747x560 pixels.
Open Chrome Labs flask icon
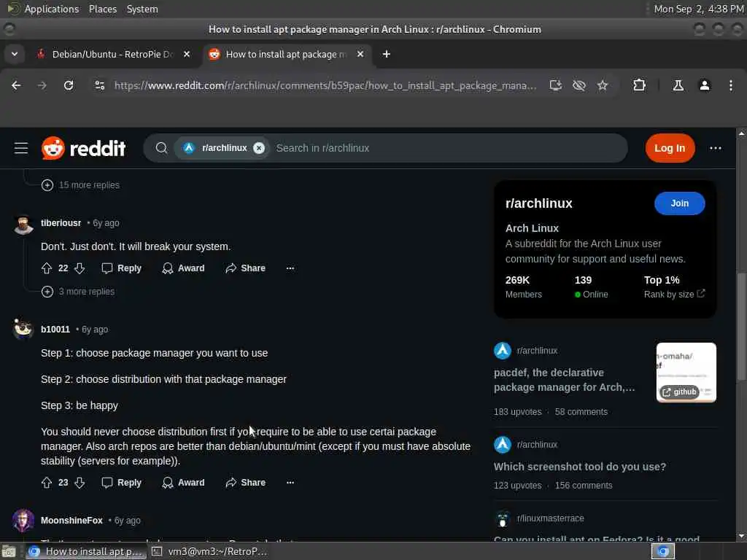[x=678, y=85]
